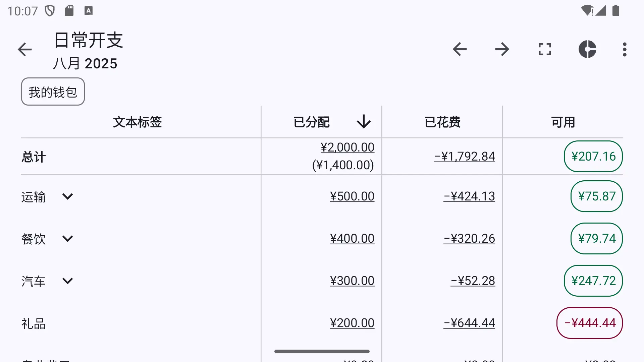The width and height of the screenshot is (644, 362).
Task: Expand the 运输 category
Action: click(67, 196)
